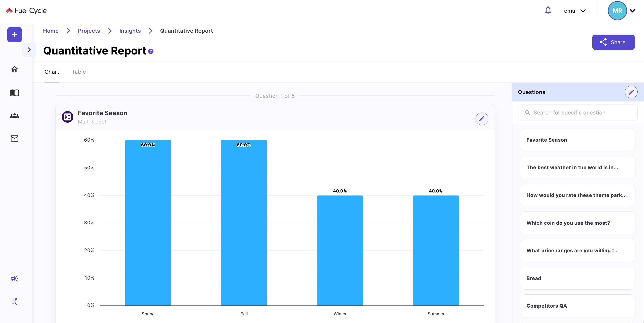Open the emu community dropdown

[x=575, y=11]
